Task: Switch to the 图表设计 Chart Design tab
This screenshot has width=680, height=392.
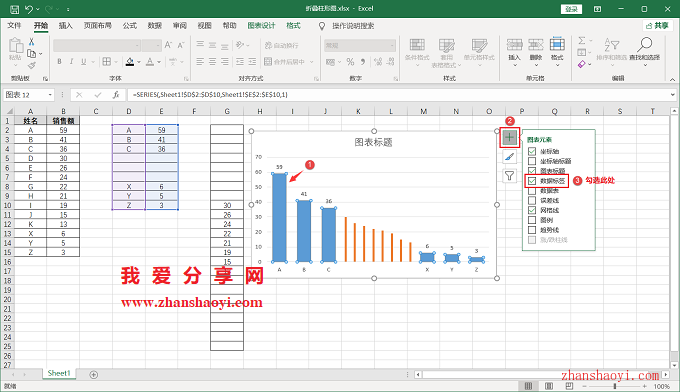Action: click(261, 26)
